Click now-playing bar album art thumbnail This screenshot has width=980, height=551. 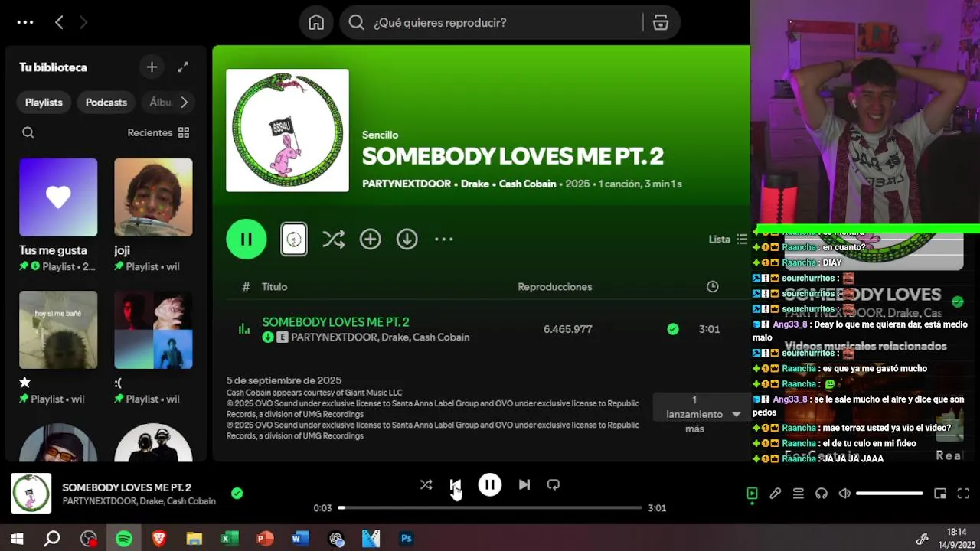coord(31,494)
